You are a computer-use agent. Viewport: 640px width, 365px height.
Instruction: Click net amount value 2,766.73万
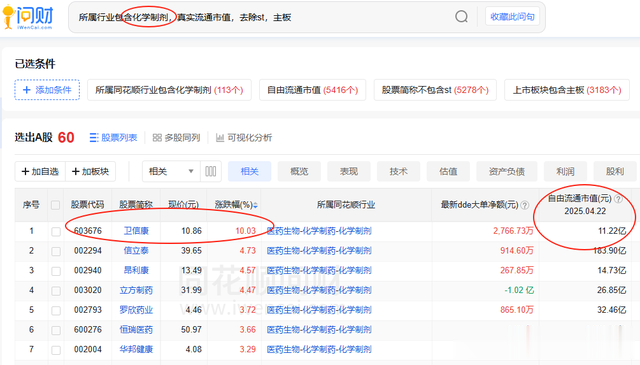point(513,231)
